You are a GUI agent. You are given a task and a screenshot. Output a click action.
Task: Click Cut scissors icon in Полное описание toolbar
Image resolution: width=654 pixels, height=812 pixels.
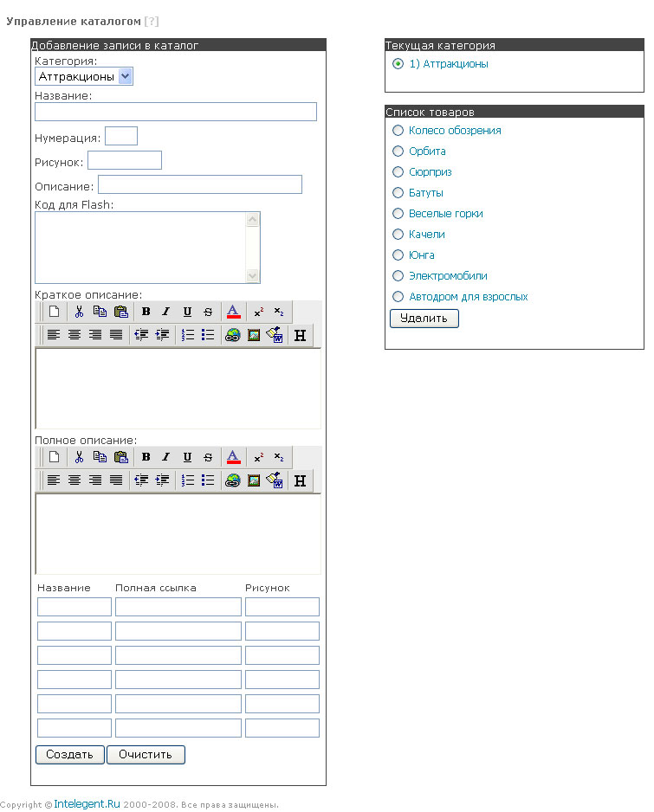[79, 457]
